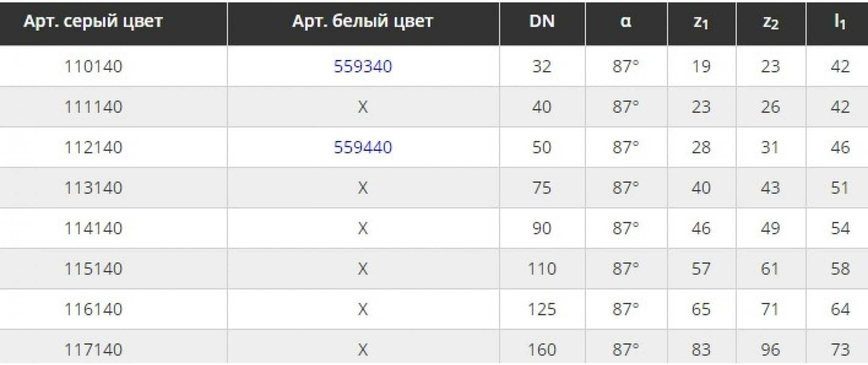Click the z1 column header
This screenshot has height=365, width=868.
(x=701, y=22)
